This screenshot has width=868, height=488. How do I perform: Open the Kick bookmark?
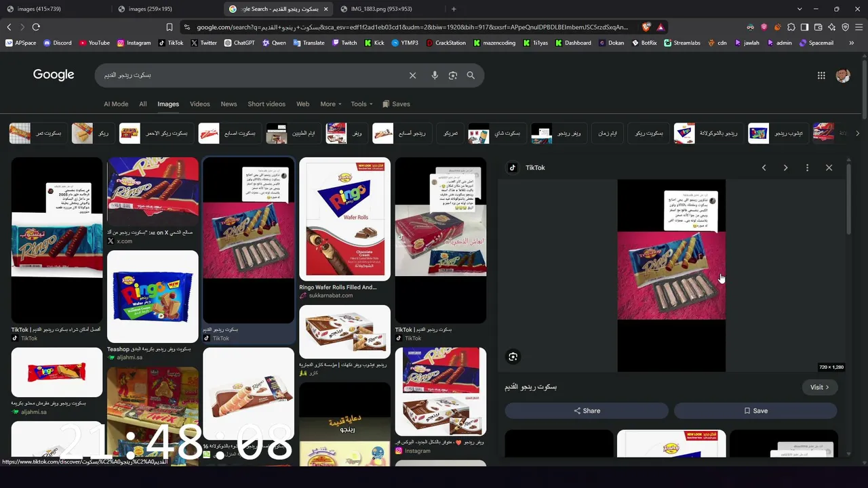click(374, 43)
